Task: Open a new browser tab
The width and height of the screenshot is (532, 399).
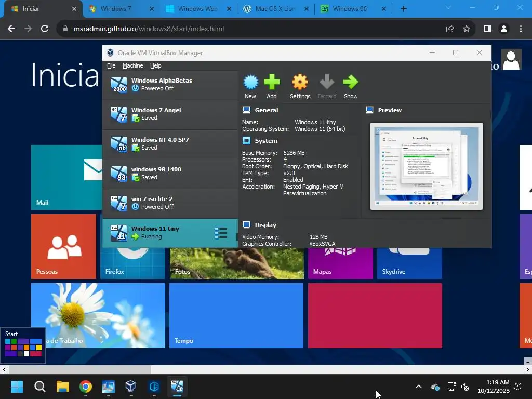Action: coord(403,9)
